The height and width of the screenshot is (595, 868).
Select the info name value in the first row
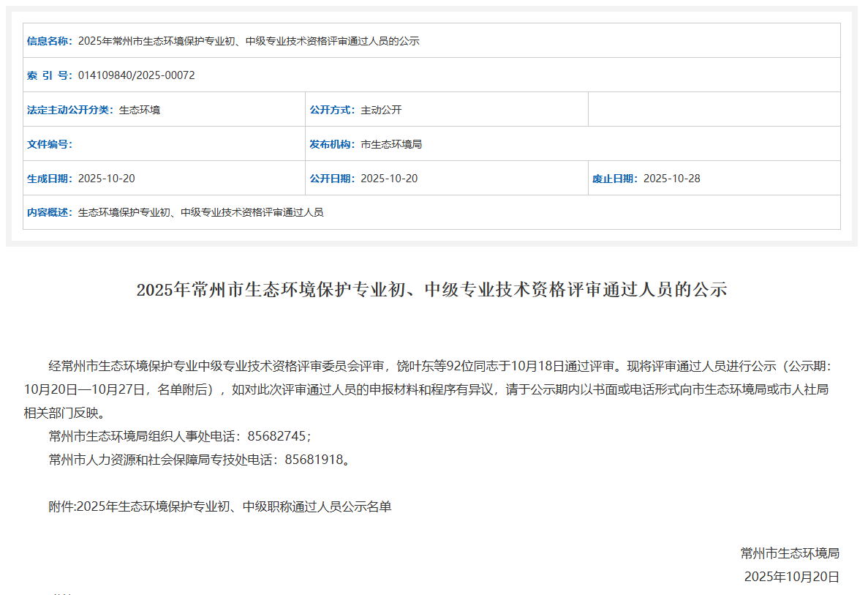pos(248,41)
